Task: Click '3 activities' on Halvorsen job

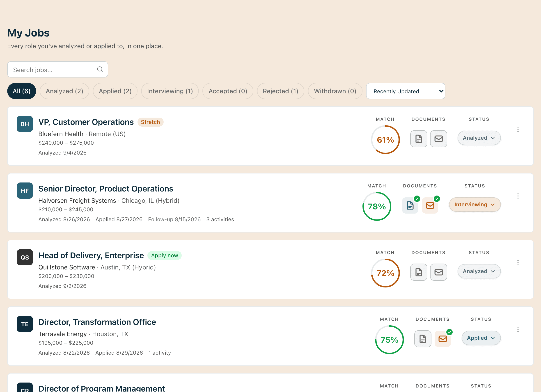Action: [220, 219]
